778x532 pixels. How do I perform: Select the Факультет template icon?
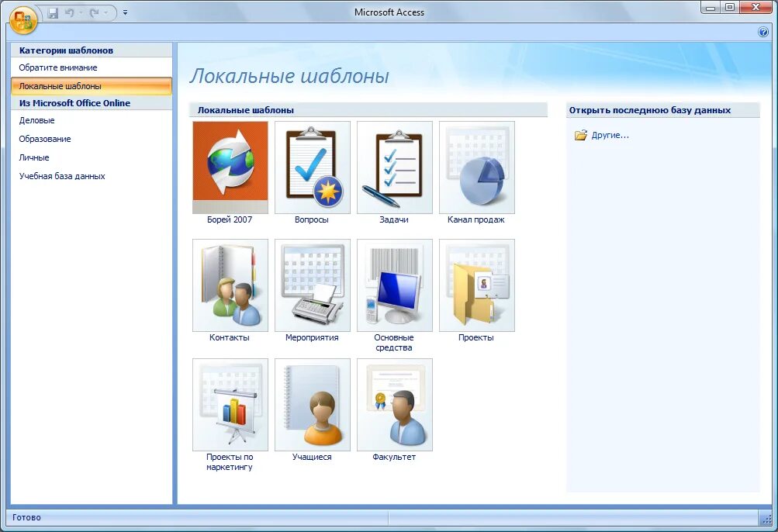tap(395, 405)
